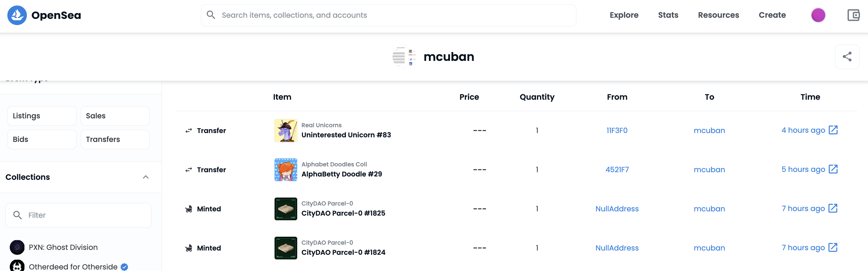The height and width of the screenshot is (271, 868).
Task: Click the OpenSea sailboat logo
Action: tap(17, 15)
